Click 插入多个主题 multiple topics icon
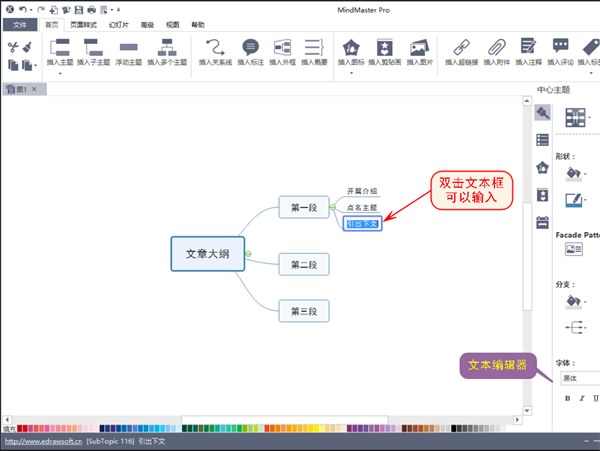Viewport: 600px width, 451px height. pyautogui.click(x=167, y=48)
